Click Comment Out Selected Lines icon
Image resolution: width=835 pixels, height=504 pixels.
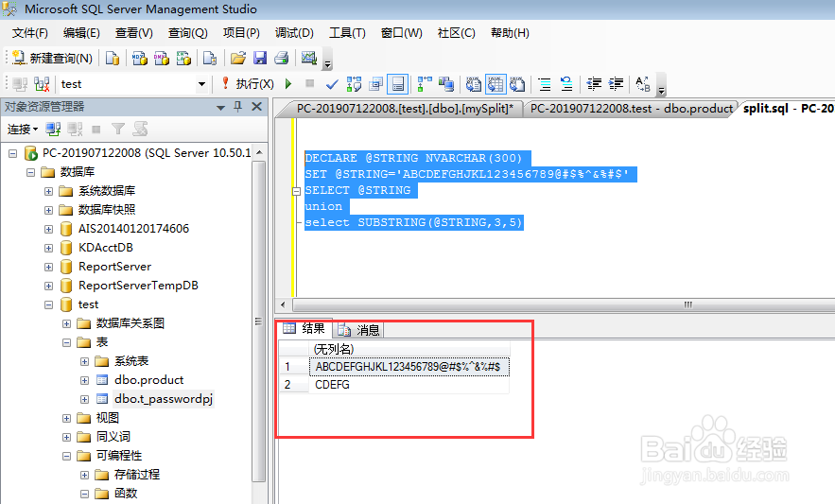(545, 84)
